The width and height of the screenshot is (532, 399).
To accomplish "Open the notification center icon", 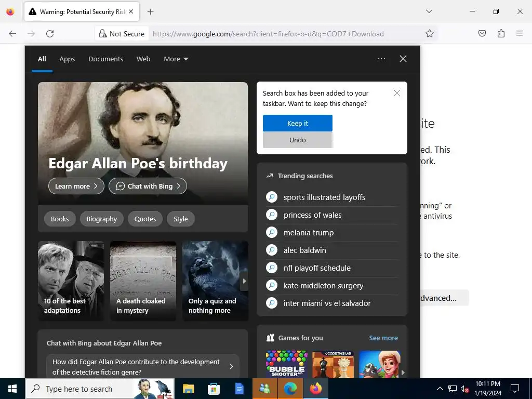I will 515,389.
